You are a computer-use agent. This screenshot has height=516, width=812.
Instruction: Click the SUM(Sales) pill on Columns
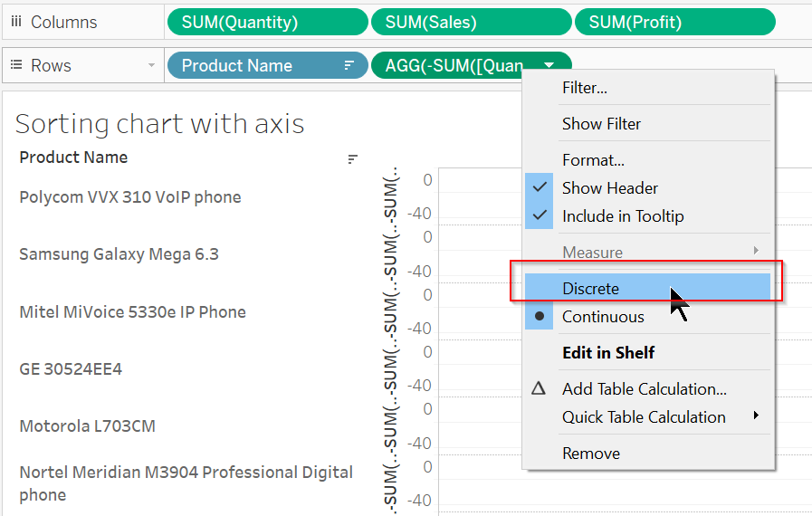(x=472, y=23)
